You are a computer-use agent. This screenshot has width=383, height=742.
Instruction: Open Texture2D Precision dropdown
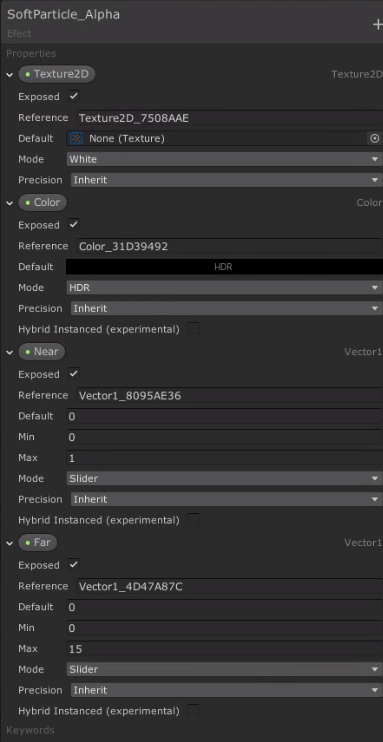coord(226,180)
